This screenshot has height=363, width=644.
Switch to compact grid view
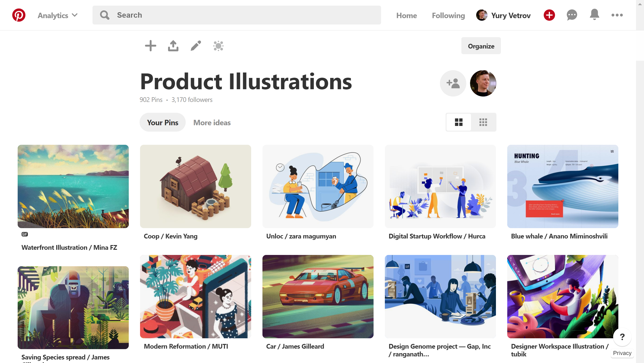tap(483, 122)
